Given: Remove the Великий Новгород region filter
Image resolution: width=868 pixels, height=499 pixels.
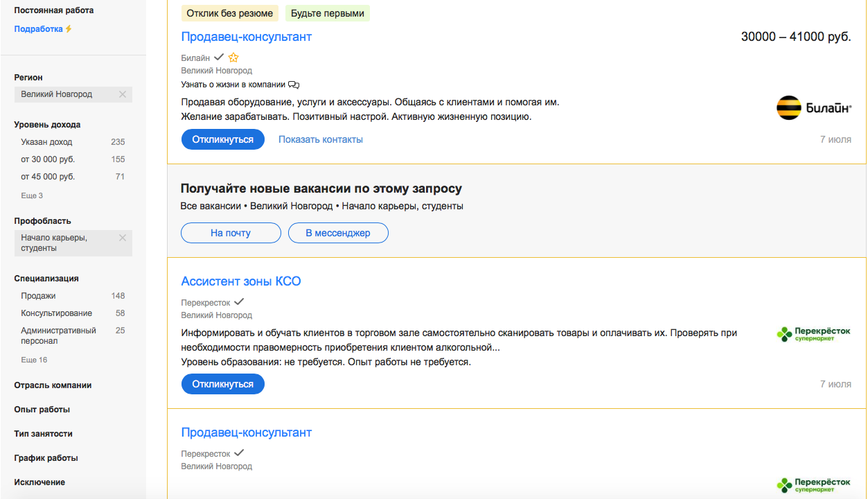Looking at the screenshot, I should tap(123, 94).
